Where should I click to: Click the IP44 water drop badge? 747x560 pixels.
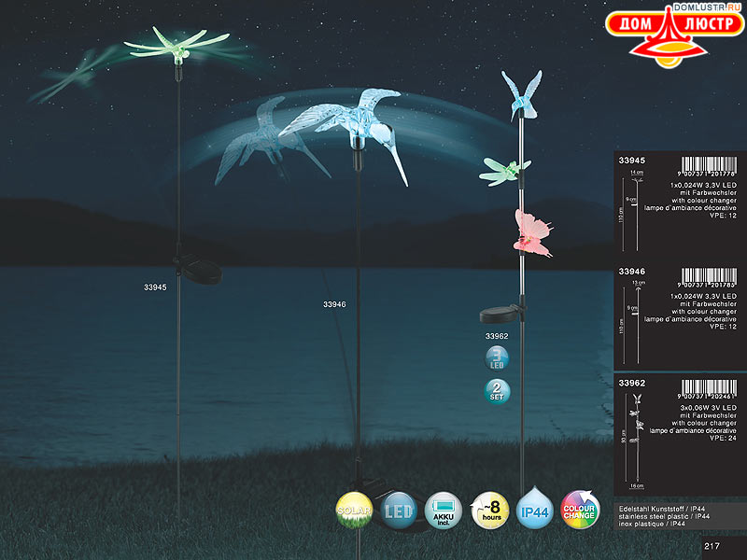[534, 509]
